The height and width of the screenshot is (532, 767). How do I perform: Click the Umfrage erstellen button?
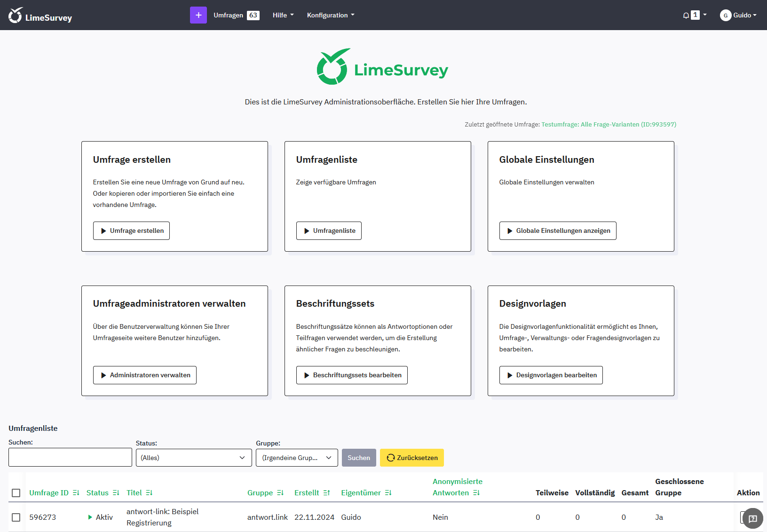tap(131, 230)
